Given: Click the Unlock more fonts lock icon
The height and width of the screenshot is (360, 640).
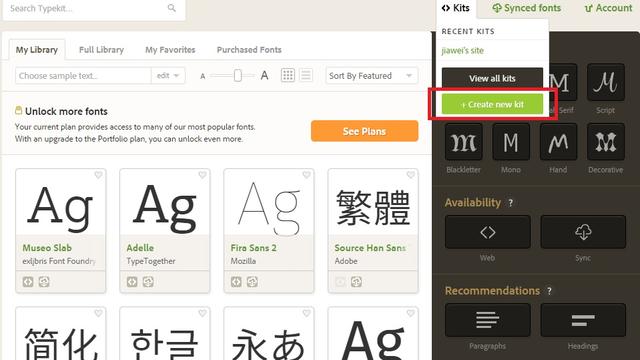Looking at the screenshot, I should pyautogui.click(x=18, y=110).
